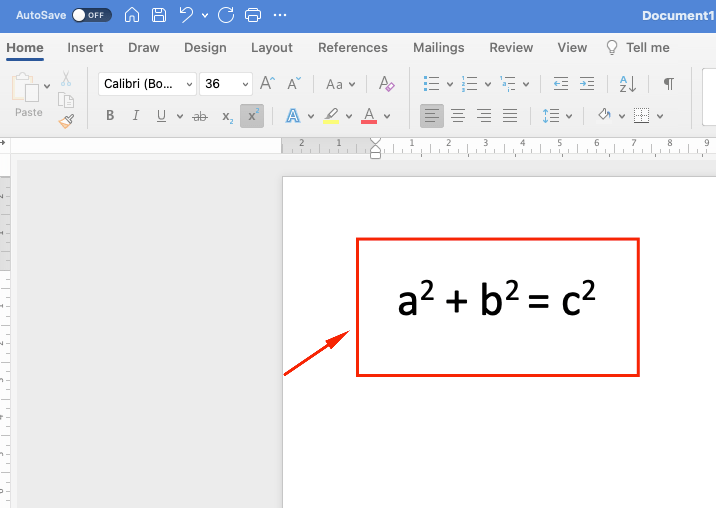Open line spacing options
716x508 pixels.
[x=551, y=116]
